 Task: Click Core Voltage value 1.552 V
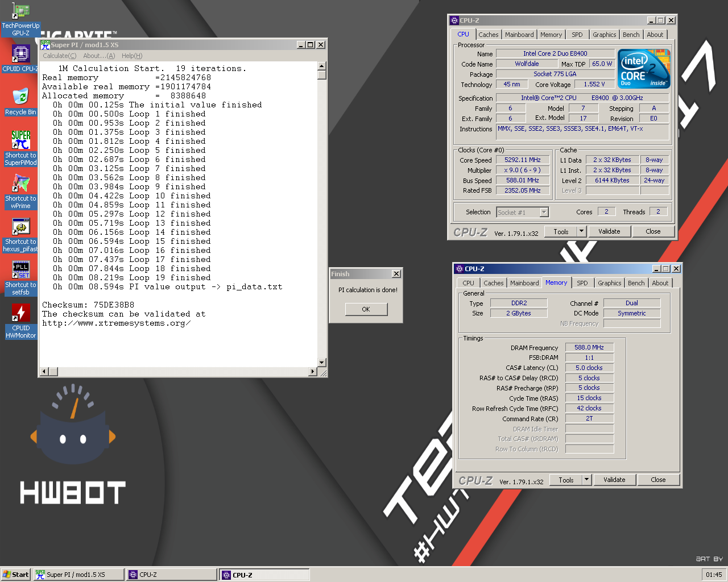(x=594, y=84)
